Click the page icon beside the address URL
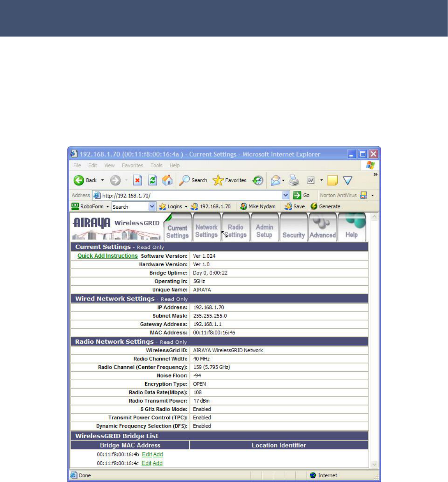The width and height of the screenshot is (448, 482). [x=97, y=196]
